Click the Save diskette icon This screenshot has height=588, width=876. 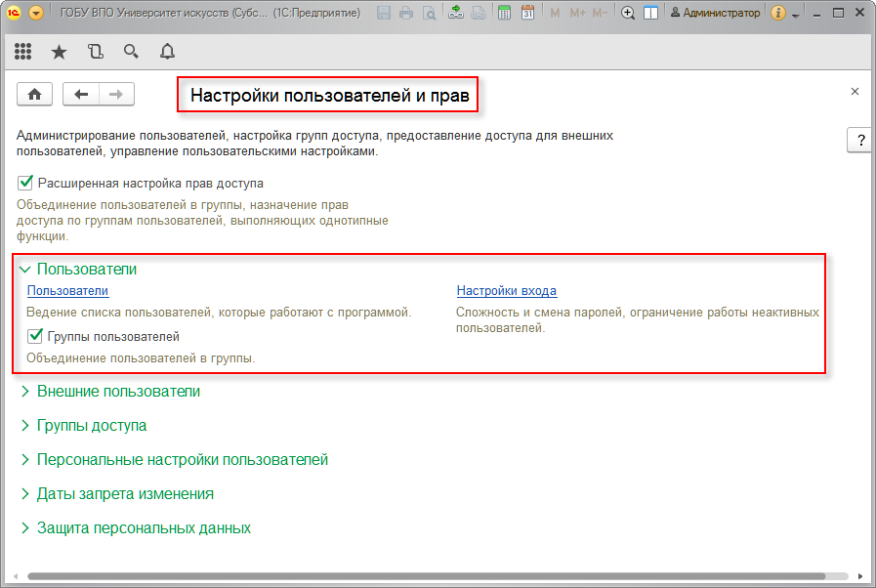[x=384, y=13]
